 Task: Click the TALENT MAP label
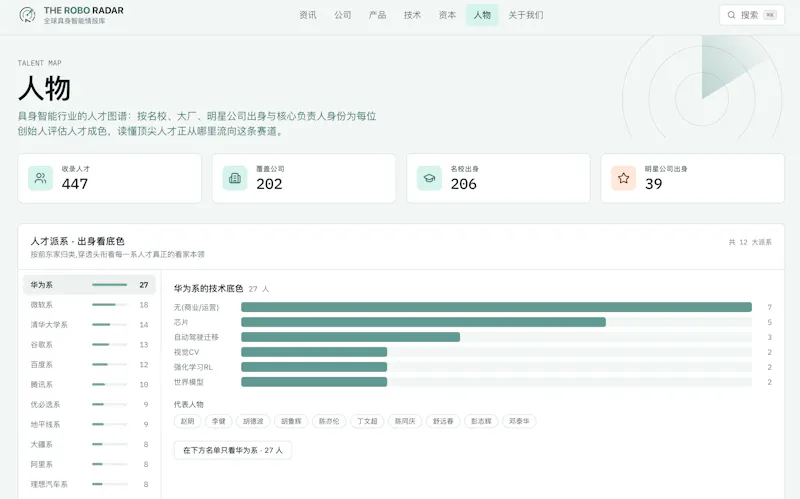tap(39, 63)
